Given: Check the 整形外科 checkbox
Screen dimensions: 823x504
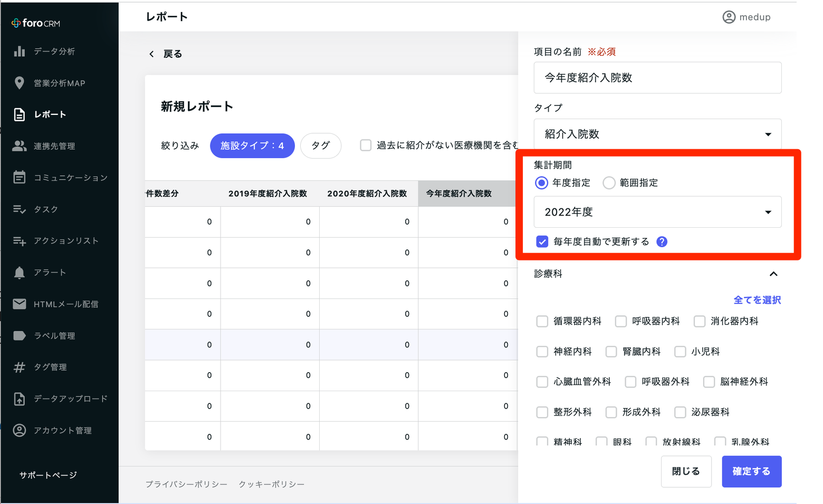Looking at the screenshot, I should [542, 412].
